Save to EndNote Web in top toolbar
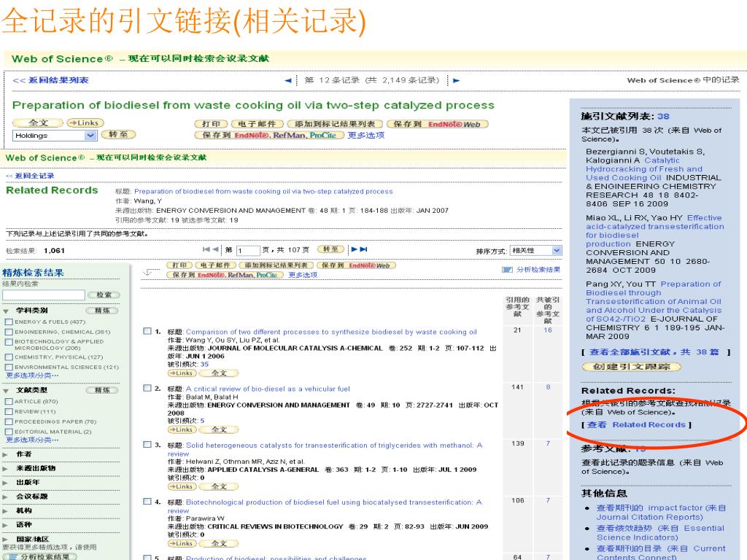The width and height of the screenshot is (747, 560). (438, 124)
